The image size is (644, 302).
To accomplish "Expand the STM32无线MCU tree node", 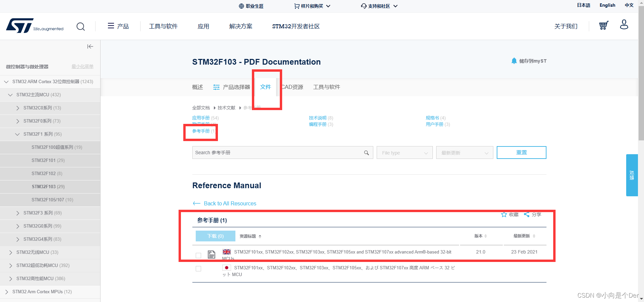I will (11, 252).
